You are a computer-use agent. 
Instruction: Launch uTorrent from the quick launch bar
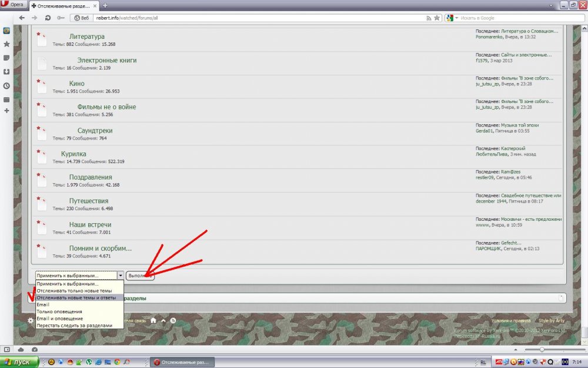[89, 362]
